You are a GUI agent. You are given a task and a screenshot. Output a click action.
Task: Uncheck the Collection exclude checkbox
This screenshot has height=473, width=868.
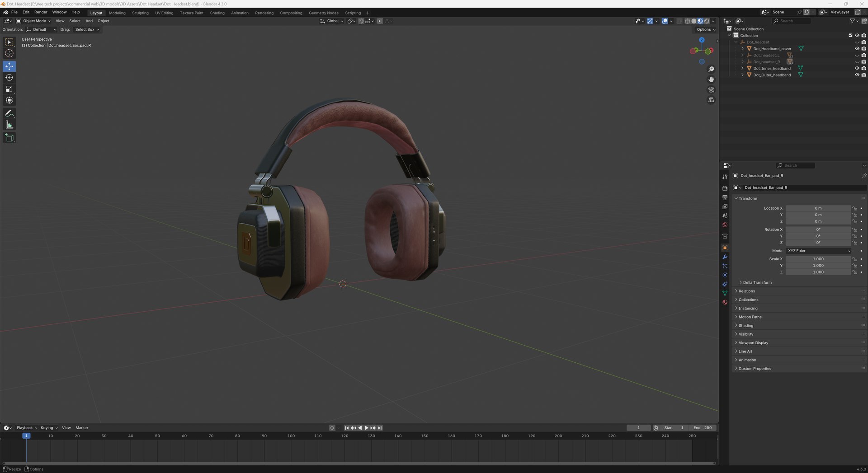pos(850,36)
